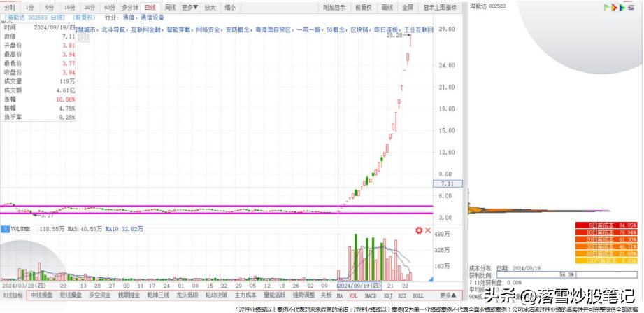Click the 附加显示 overlay display button
Viewport: 644px width, 313px height.
point(334,8)
